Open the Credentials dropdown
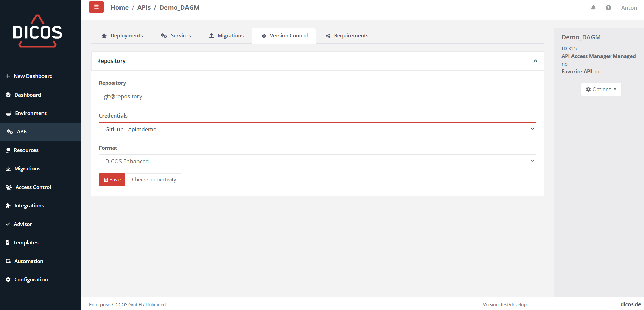The image size is (644, 310). point(317,129)
